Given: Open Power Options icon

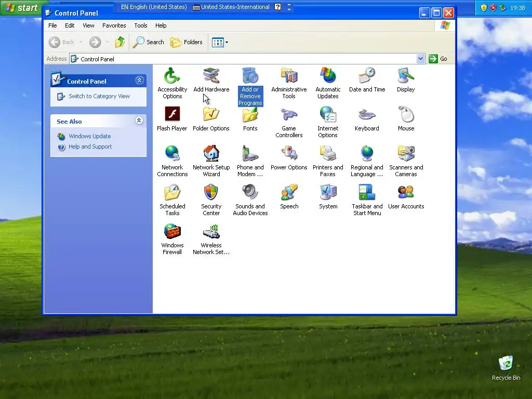Looking at the screenshot, I should (289, 158).
